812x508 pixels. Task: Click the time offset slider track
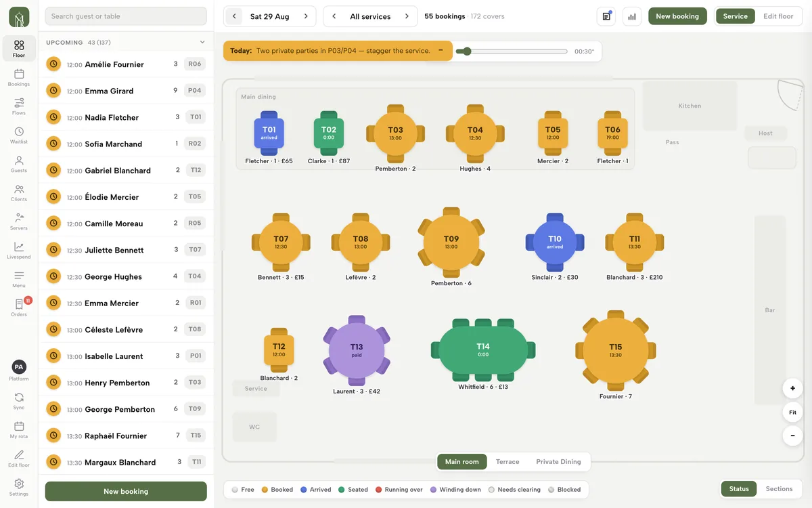pos(512,51)
